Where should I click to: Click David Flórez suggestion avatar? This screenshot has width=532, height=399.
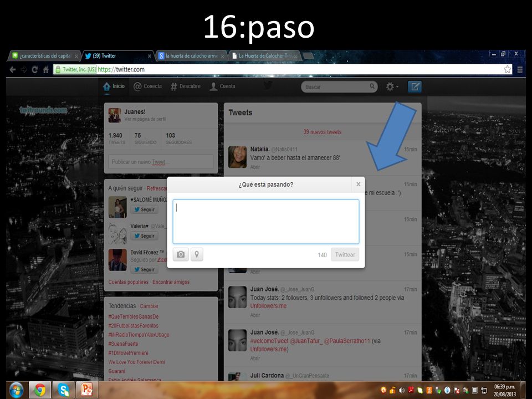click(x=117, y=260)
